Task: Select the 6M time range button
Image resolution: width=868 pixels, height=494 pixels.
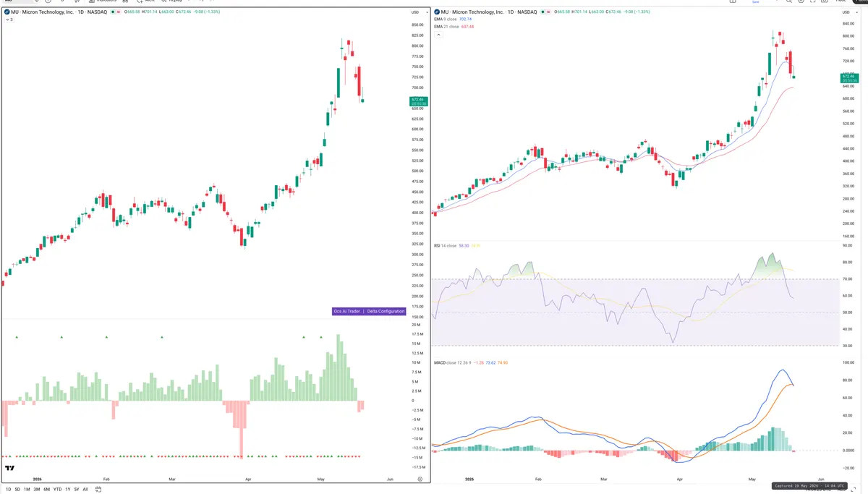Action: pos(46,489)
